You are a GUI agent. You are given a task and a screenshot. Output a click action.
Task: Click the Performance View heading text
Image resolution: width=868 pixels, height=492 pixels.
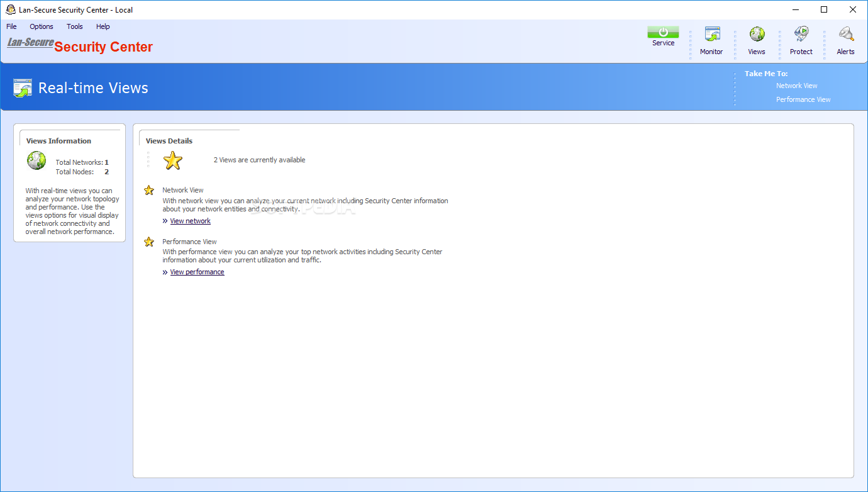189,242
